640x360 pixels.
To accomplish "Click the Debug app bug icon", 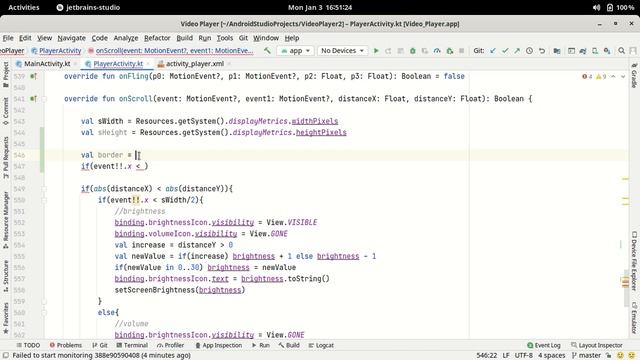I will tap(413, 51).
